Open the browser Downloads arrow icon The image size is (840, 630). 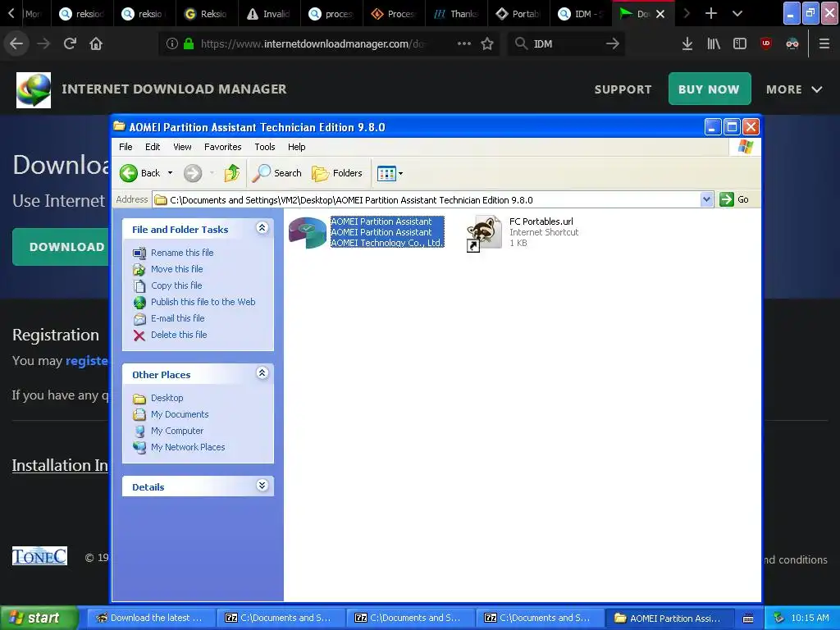687,44
